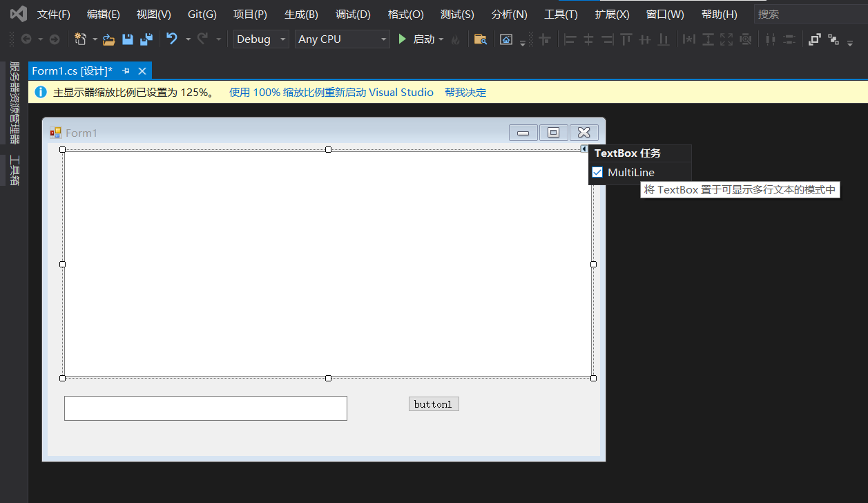Expand the Undo history dropdown arrow
This screenshot has height=503, width=868.
[x=188, y=39]
